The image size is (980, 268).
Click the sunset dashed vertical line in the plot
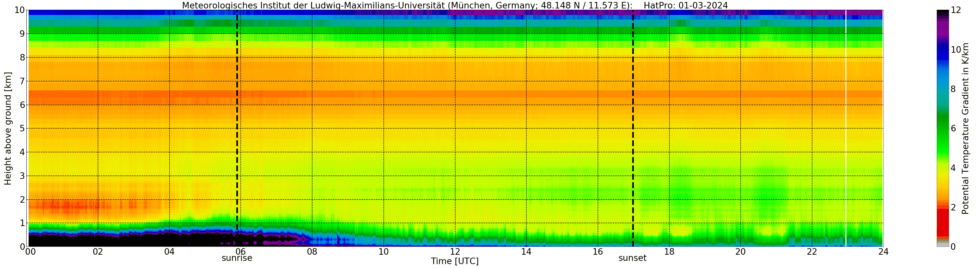633,129
